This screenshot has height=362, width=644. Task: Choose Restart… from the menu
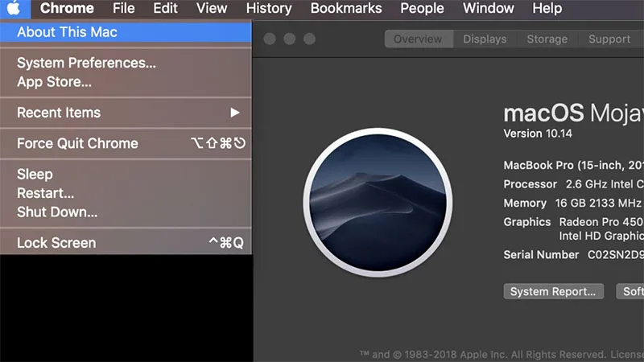click(x=126, y=193)
